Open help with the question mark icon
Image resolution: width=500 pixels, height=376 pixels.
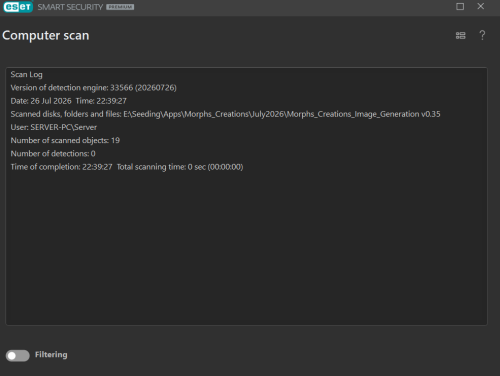[x=482, y=35]
